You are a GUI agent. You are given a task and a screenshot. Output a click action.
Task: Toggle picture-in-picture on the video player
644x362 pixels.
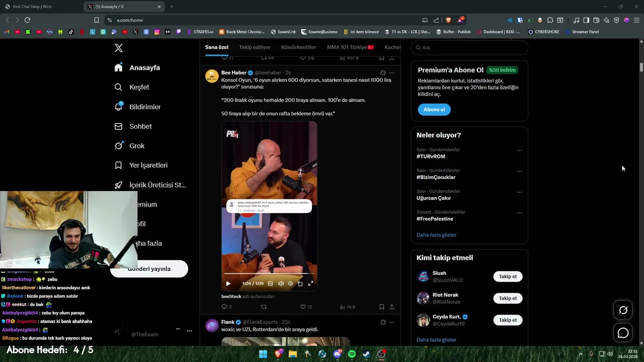[x=300, y=284]
